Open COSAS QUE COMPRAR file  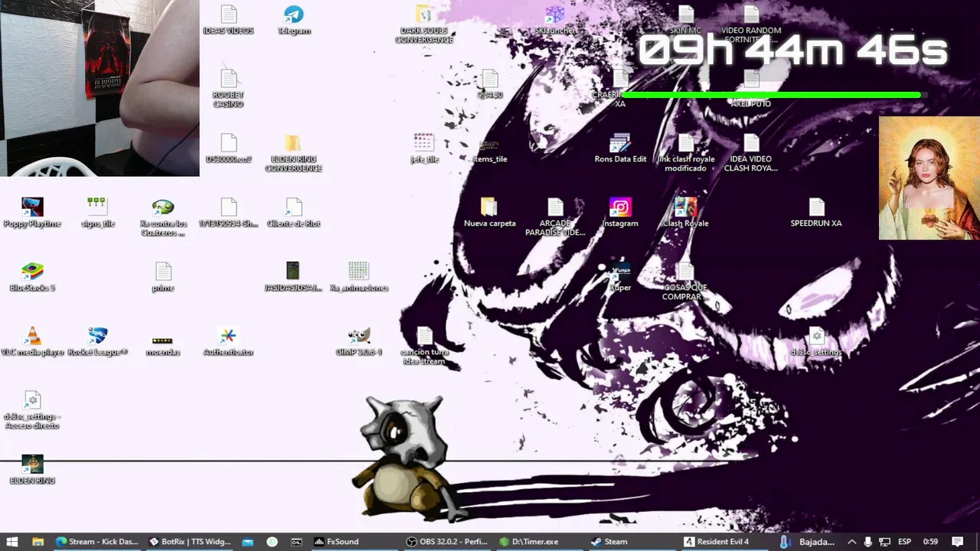click(x=685, y=282)
